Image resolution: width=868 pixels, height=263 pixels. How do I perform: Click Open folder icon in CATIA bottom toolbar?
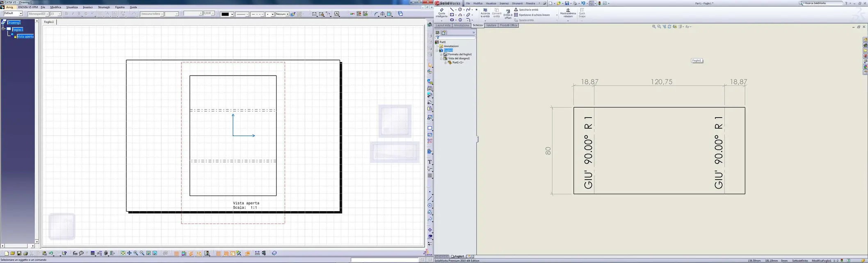coord(13,253)
